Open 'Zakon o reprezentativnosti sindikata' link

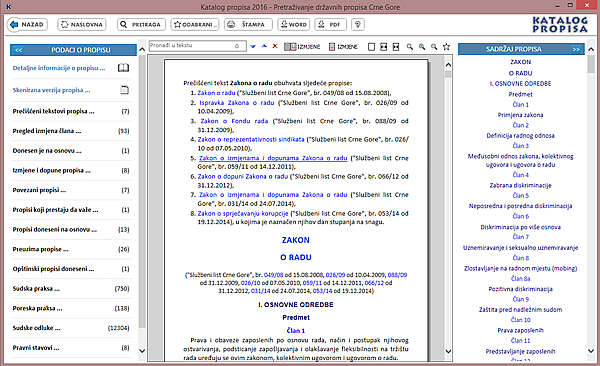click(251, 140)
